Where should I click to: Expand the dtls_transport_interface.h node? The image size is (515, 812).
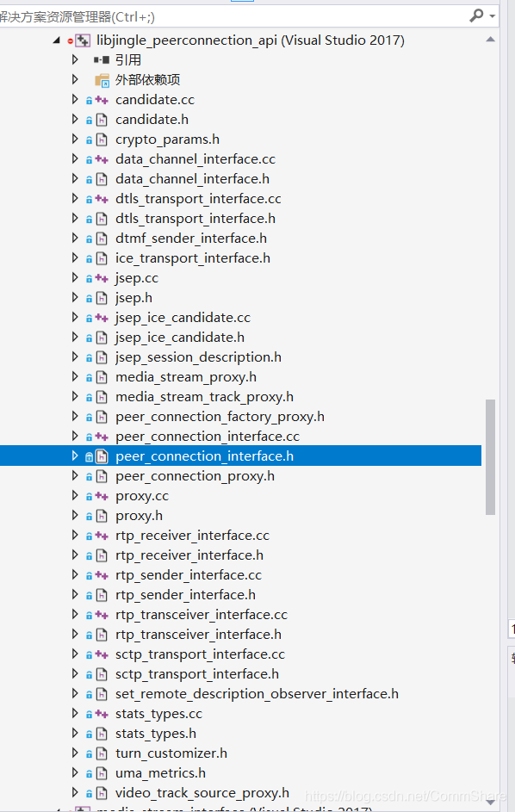(75, 218)
